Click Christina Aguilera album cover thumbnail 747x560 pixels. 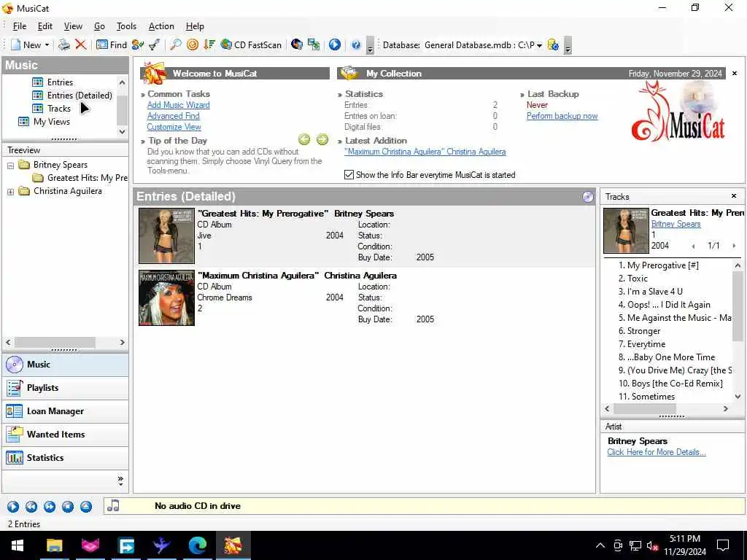coord(167,298)
